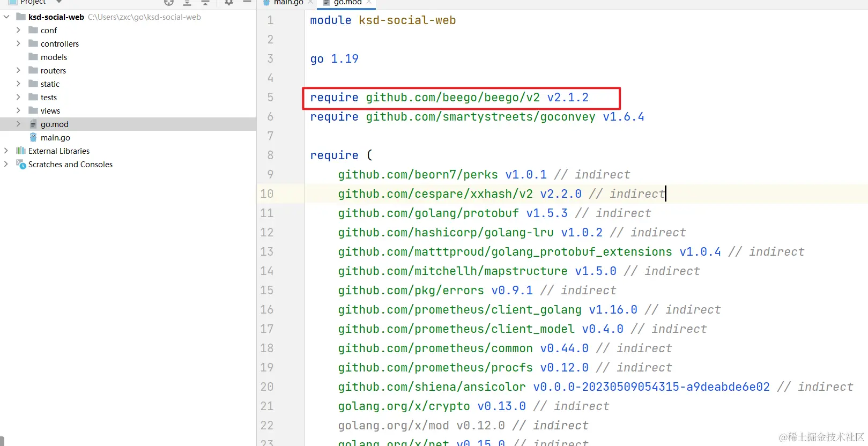
Task: Click the 'module ksd-social-web' line
Action: click(383, 20)
